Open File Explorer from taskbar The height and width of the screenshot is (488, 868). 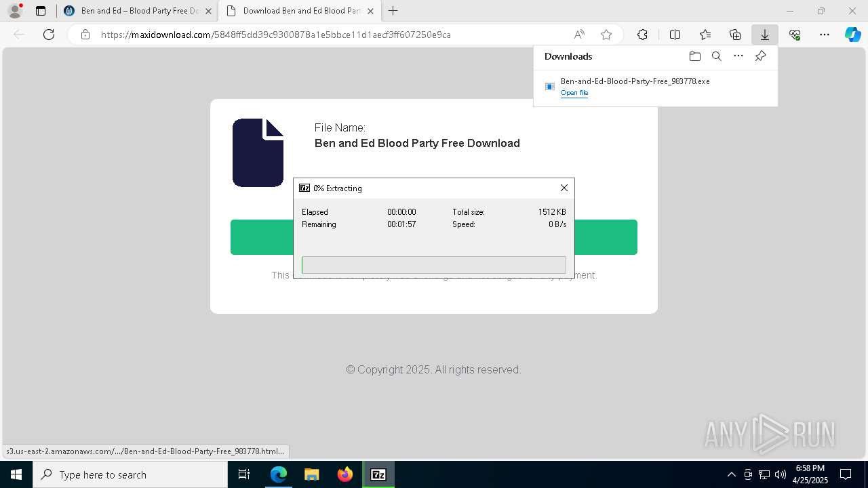[311, 474]
